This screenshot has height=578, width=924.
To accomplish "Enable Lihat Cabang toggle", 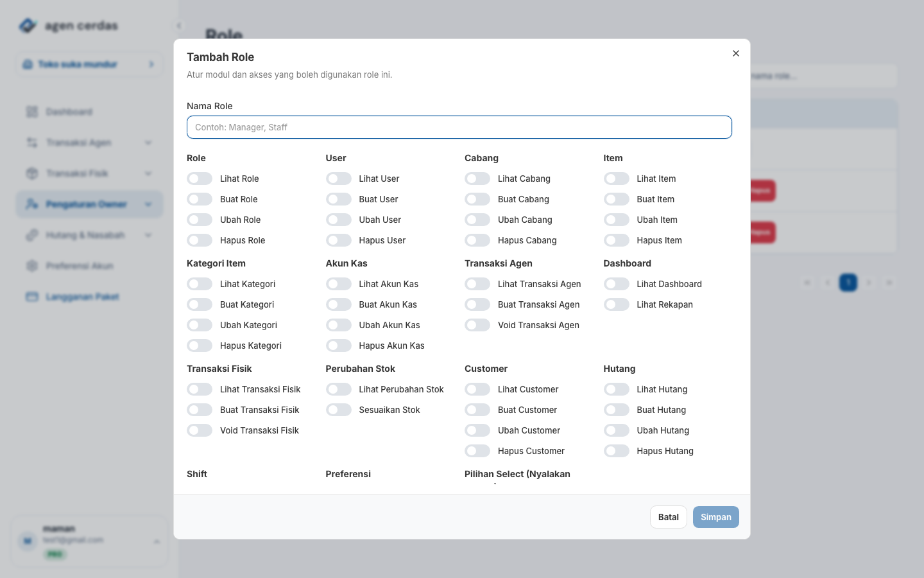I will (x=477, y=179).
